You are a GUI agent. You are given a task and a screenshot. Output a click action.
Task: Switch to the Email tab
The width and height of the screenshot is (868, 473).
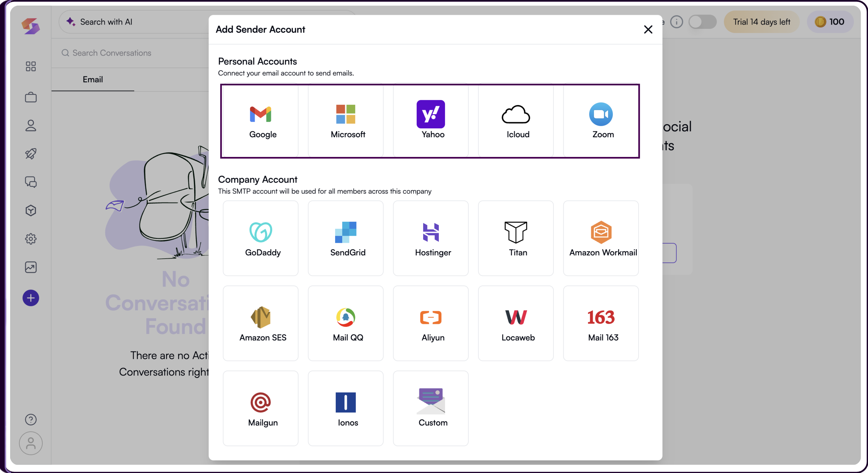pyautogui.click(x=93, y=80)
